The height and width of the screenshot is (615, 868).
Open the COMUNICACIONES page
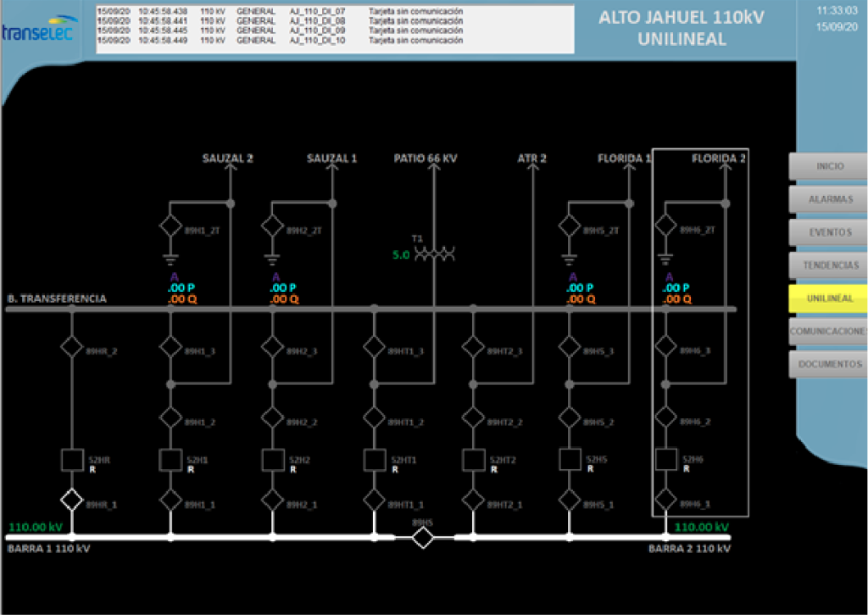(x=829, y=332)
